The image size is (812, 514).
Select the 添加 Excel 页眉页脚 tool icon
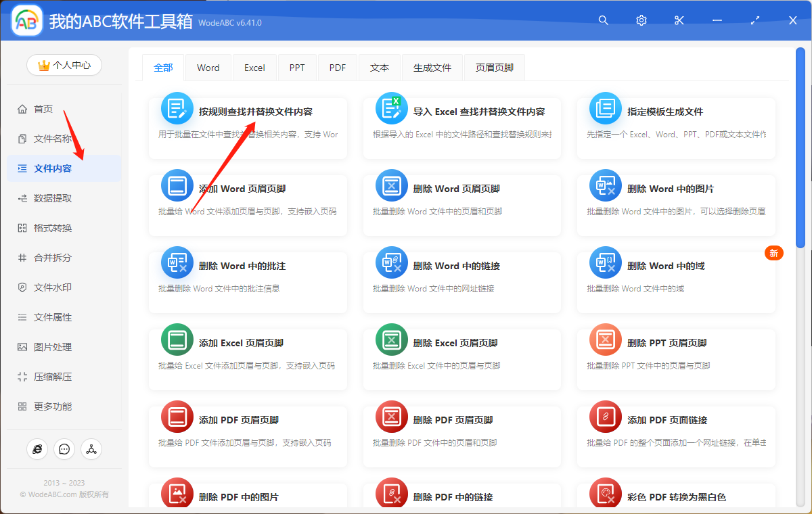[x=177, y=339]
